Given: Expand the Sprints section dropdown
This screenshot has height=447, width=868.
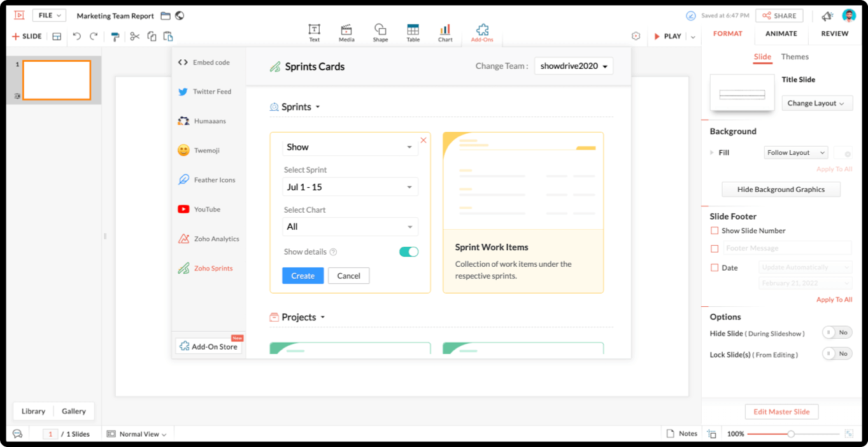Looking at the screenshot, I should (x=318, y=107).
